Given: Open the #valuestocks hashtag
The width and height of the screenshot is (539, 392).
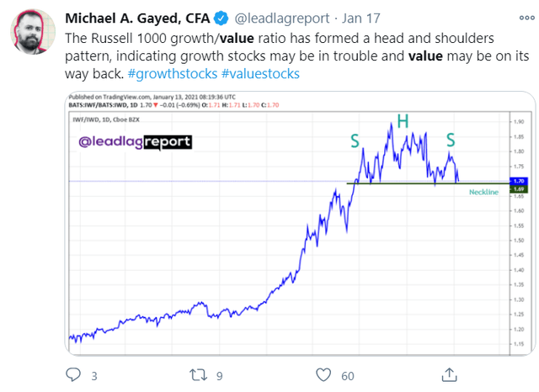Looking at the screenshot, I should coord(260,73).
